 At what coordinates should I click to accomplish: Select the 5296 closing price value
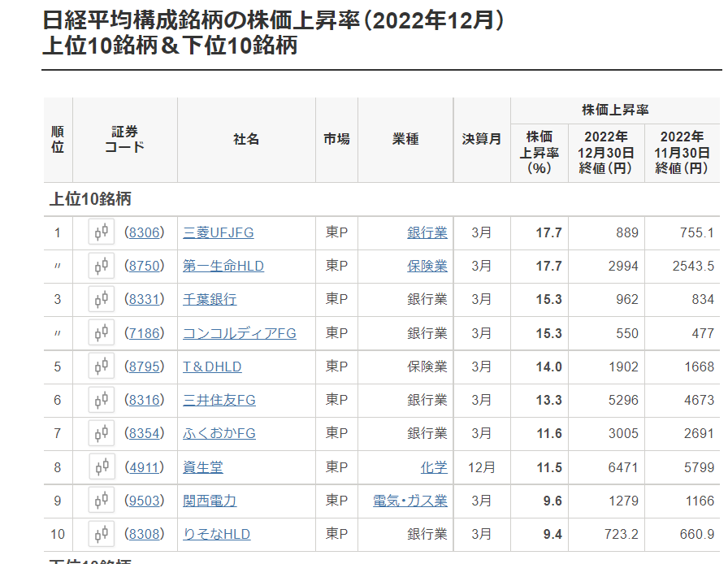623,400
